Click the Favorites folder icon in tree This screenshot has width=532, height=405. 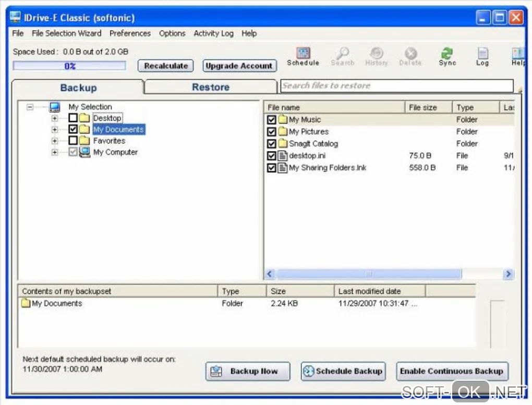84,140
